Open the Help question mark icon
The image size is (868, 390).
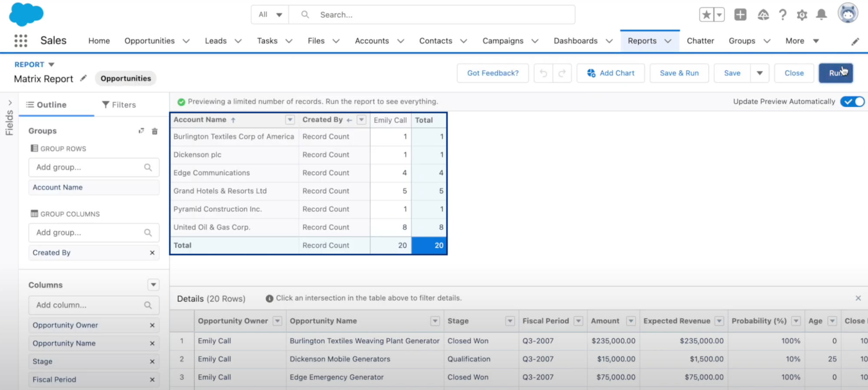tap(782, 15)
